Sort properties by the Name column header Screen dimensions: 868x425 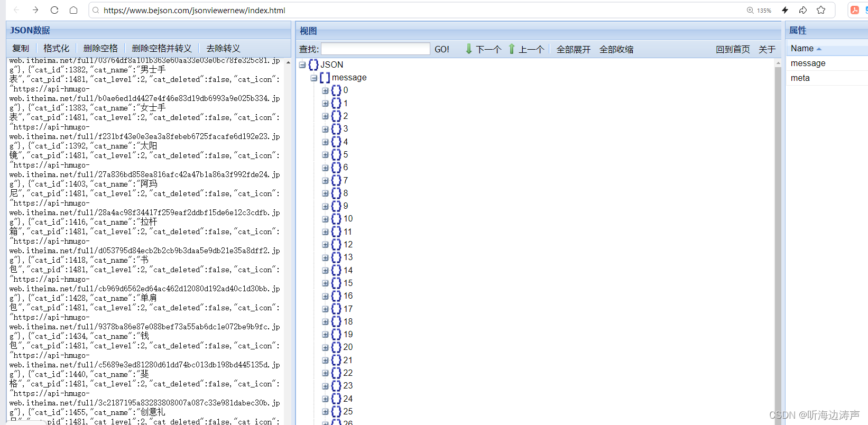pyautogui.click(x=827, y=48)
